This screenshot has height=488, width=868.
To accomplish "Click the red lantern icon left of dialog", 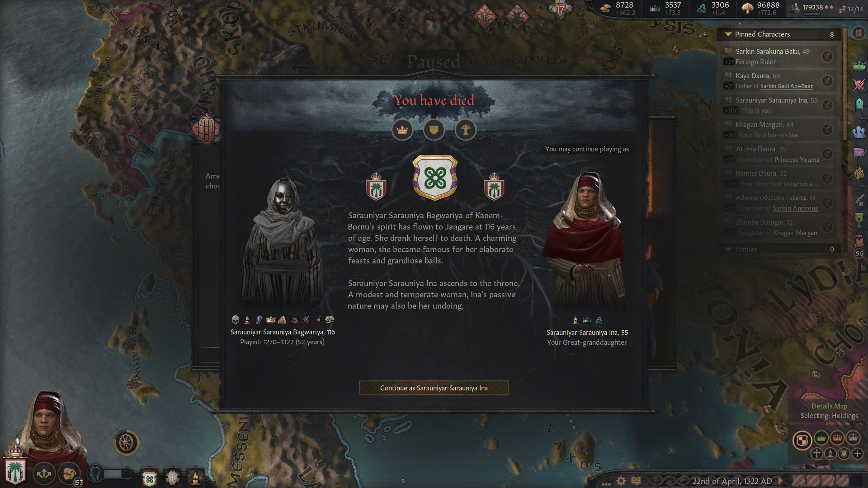I will pos(206,129).
